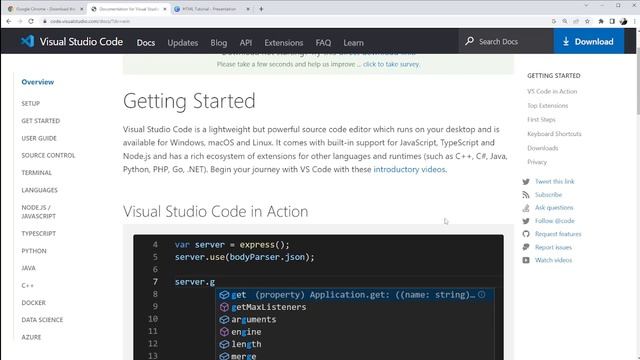Image resolution: width=640 pixels, height=360 pixels.
Task: Click the page vertical scrollbar thumb
Action: pos(638,82)
